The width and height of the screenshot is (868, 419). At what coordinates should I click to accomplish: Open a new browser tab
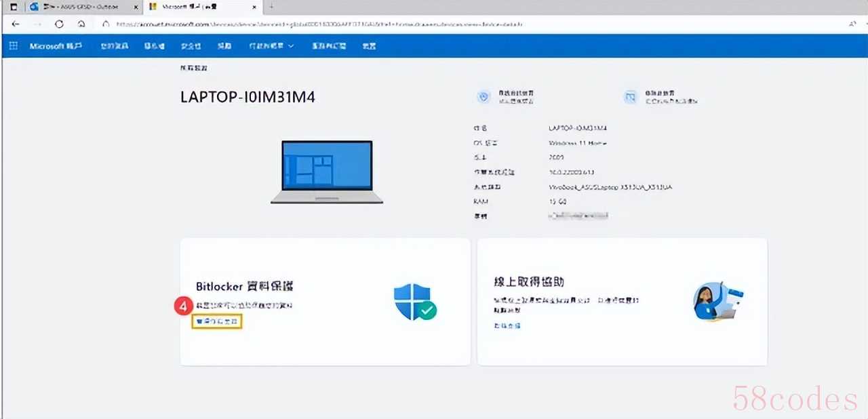click(271, 7)
